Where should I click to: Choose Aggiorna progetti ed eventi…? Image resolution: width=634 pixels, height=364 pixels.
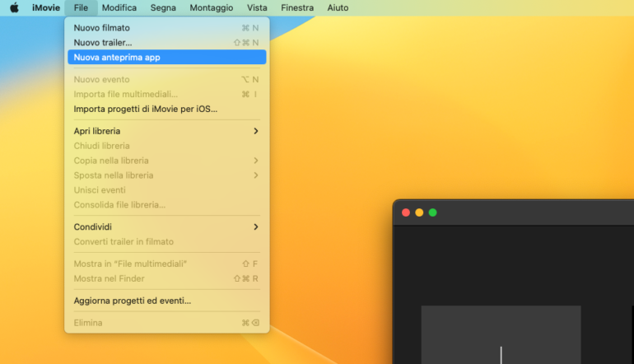[167, 301]
